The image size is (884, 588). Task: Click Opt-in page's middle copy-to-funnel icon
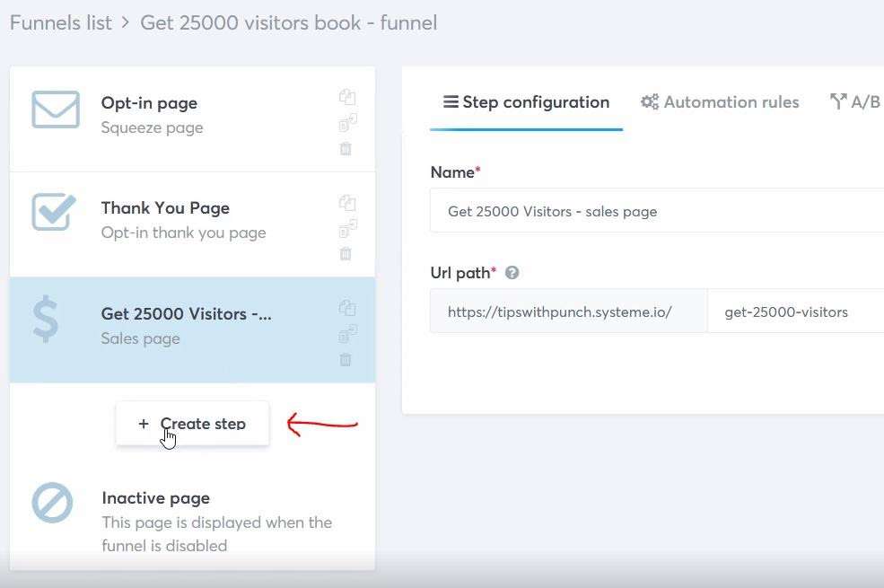click(347, 122)
